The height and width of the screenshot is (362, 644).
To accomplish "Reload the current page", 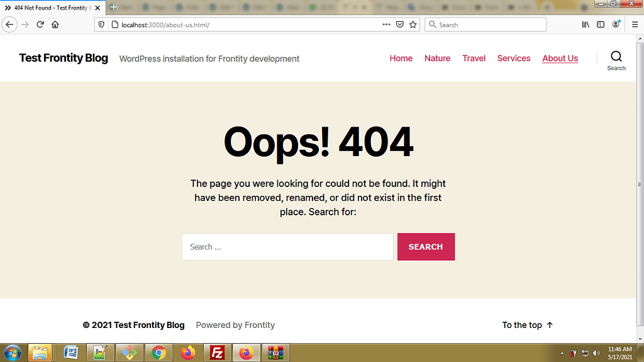I will (40, 25).
